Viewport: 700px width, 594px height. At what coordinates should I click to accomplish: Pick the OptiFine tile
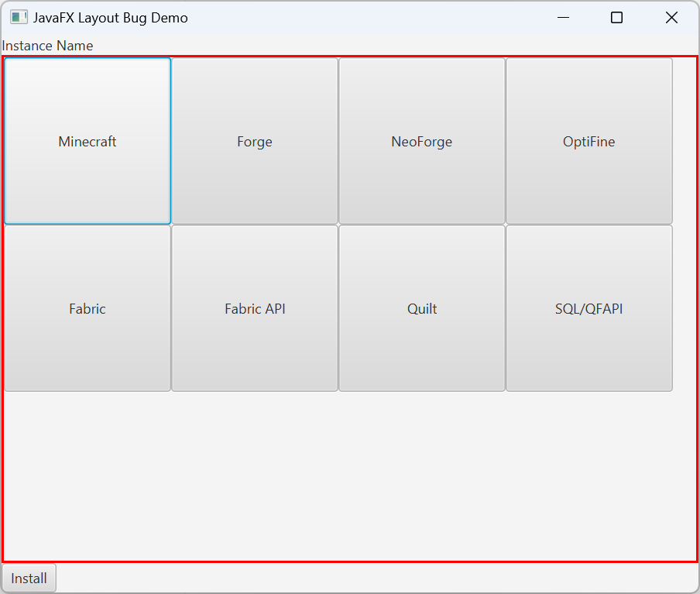pyautogui.click(x=589, y=141)
